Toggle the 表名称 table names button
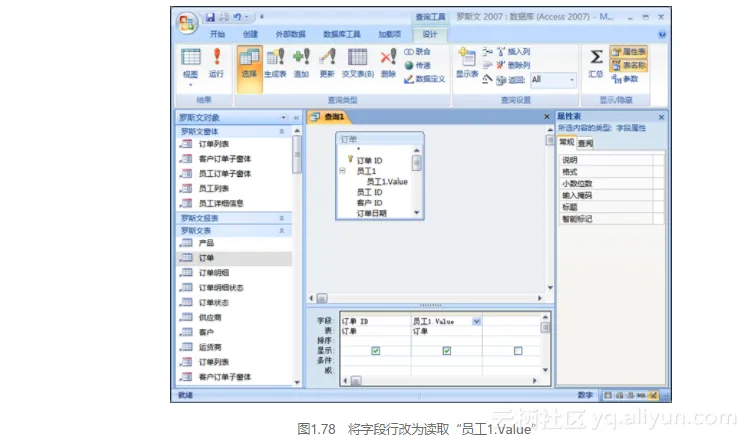The image size is (748, 441). 629,65
